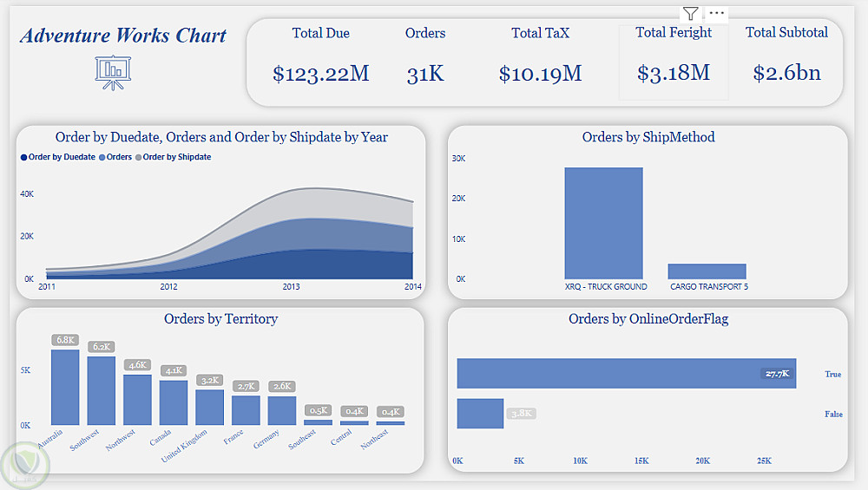The height and width of the screenshot is (490, 868).
Task: Click the Central territory bar
Action: [x=354, y=422]
